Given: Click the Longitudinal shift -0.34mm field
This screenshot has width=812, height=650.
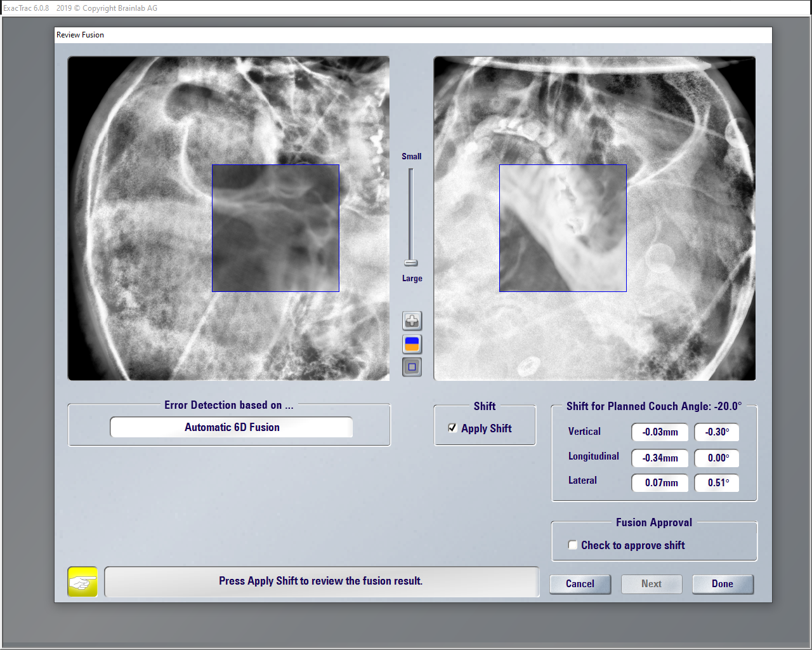Looking at the screenshot, I should click(x=660, y=458).
